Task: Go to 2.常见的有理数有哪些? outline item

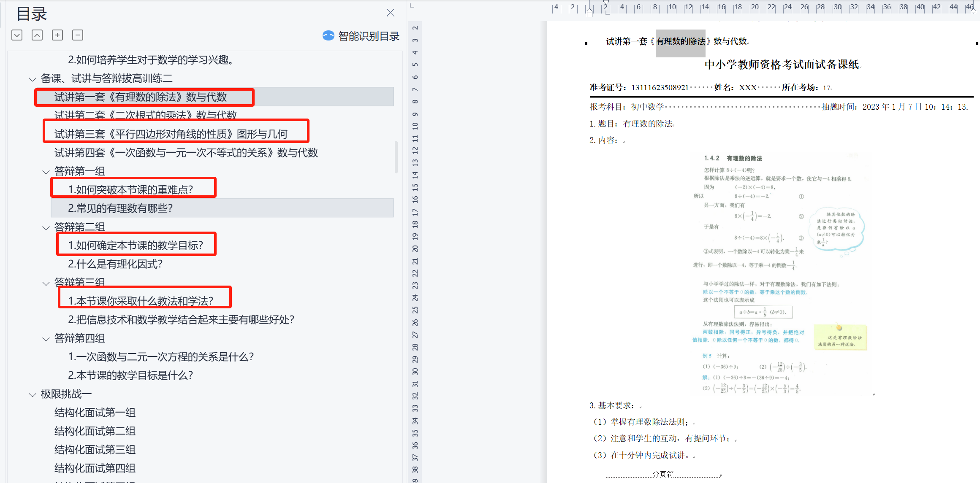Action: click(x=120, y=208)
